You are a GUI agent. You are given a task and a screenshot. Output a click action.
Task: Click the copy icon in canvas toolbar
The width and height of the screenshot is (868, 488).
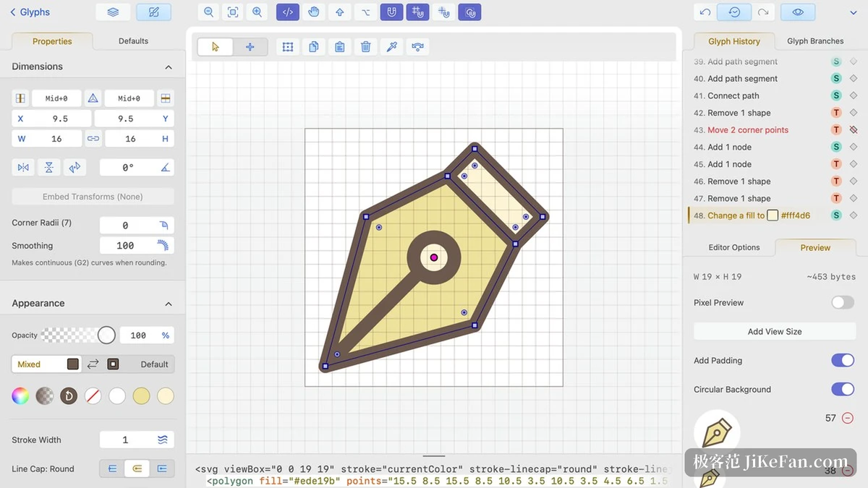click(314, 47)
